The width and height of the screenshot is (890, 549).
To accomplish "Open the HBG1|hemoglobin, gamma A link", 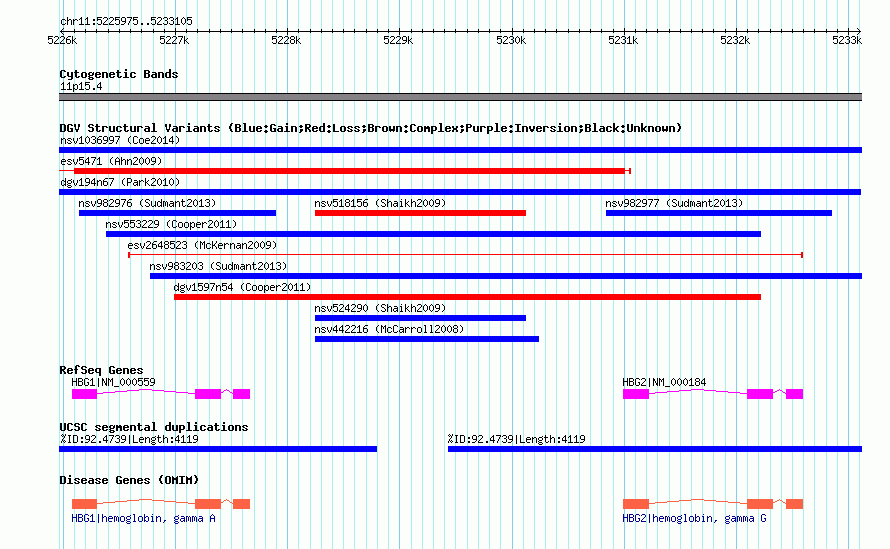I will pyautogui.click(x=143, y=518).
